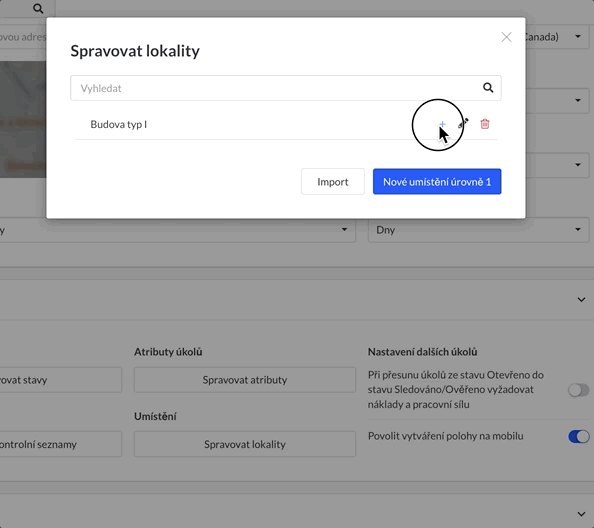The width and height of the screenshot is (594, 528).
Task: Click the plus icon for Budova typ I
Action: click(x=442, y=124)
